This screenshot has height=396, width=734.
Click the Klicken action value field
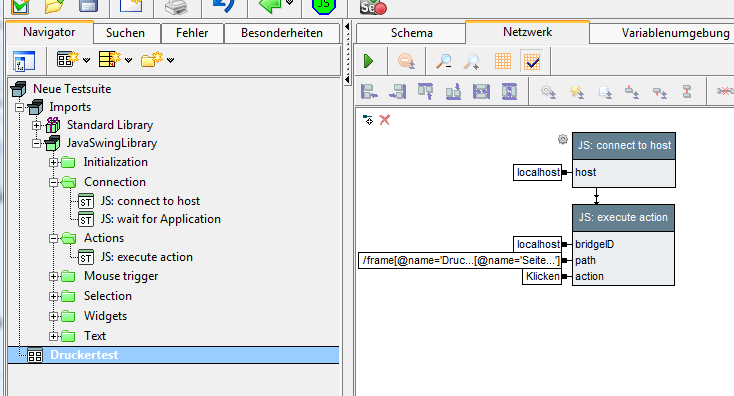coord(542,276)
